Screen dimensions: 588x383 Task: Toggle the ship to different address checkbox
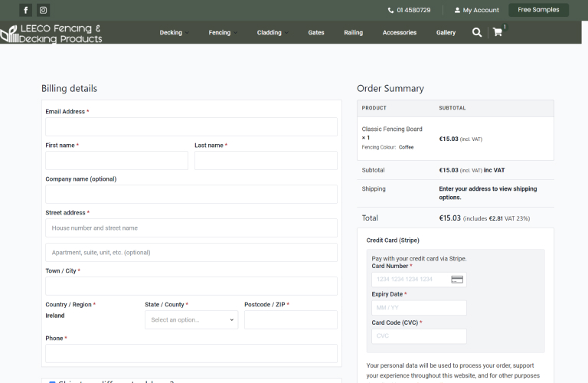click(x=52, y=381)
